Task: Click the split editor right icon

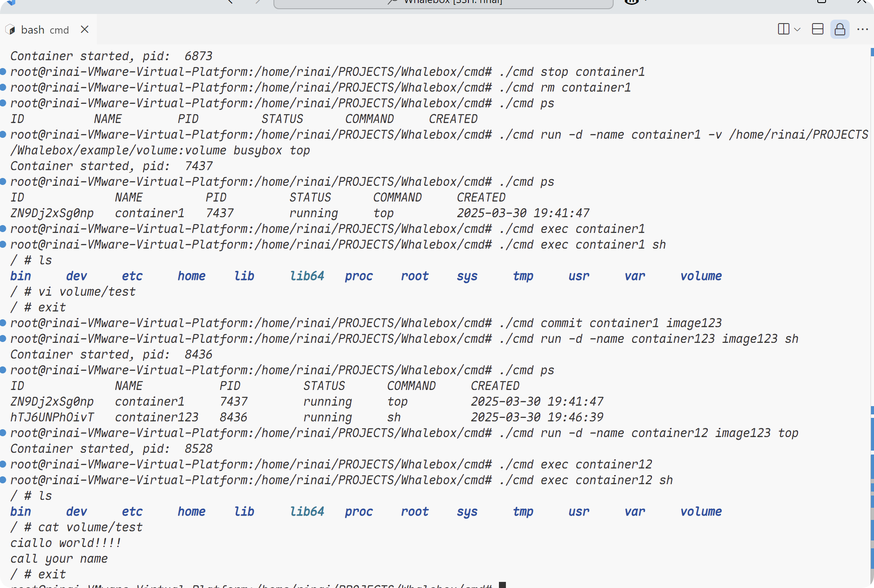Action: pyautogui.click(x=783, y=29)
